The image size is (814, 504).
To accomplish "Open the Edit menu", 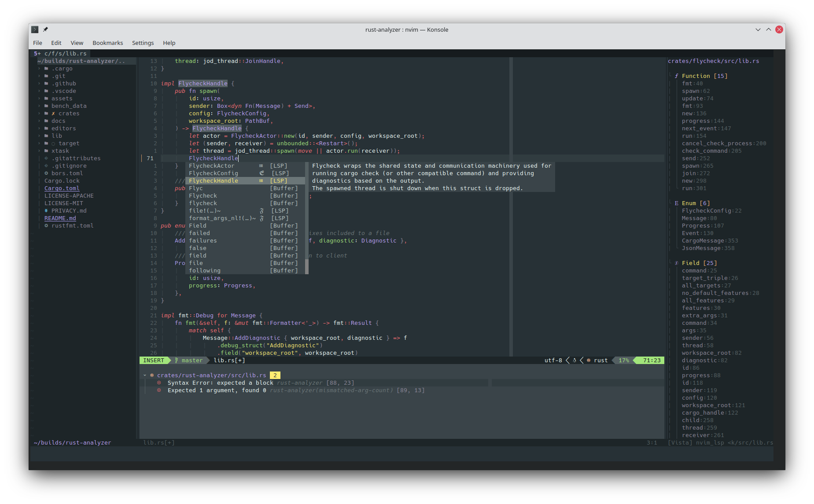I will tap(56, 43).
